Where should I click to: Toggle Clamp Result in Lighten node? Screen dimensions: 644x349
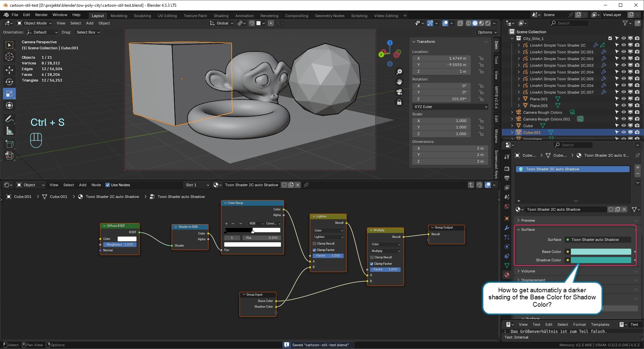314,244
